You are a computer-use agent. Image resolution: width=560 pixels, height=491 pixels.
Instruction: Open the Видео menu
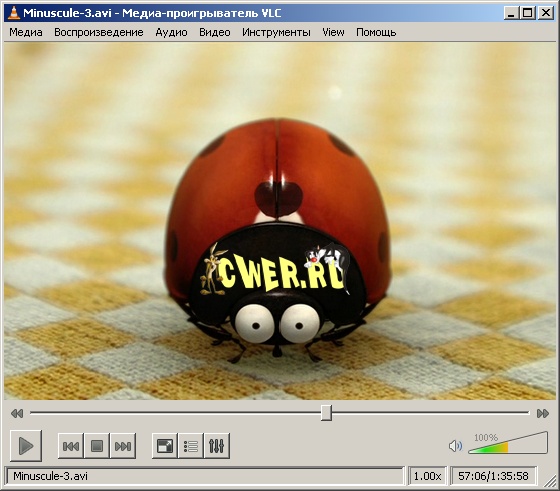(215, 32)
